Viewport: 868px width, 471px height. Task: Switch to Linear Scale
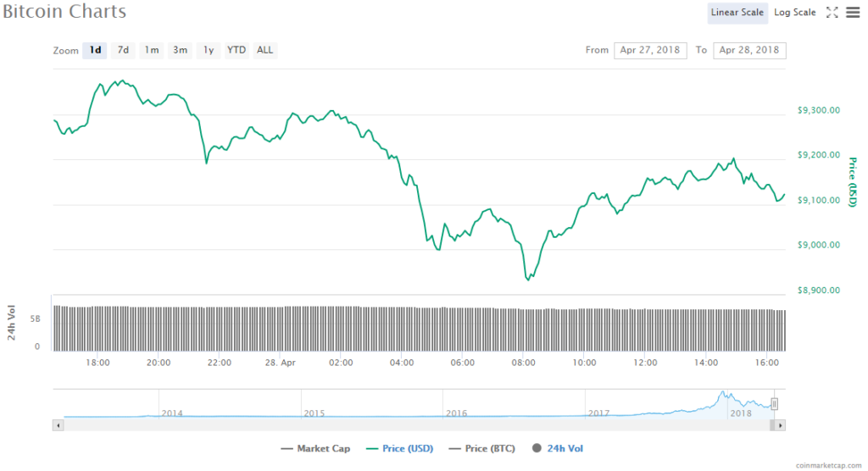click(x=737, y=12)
